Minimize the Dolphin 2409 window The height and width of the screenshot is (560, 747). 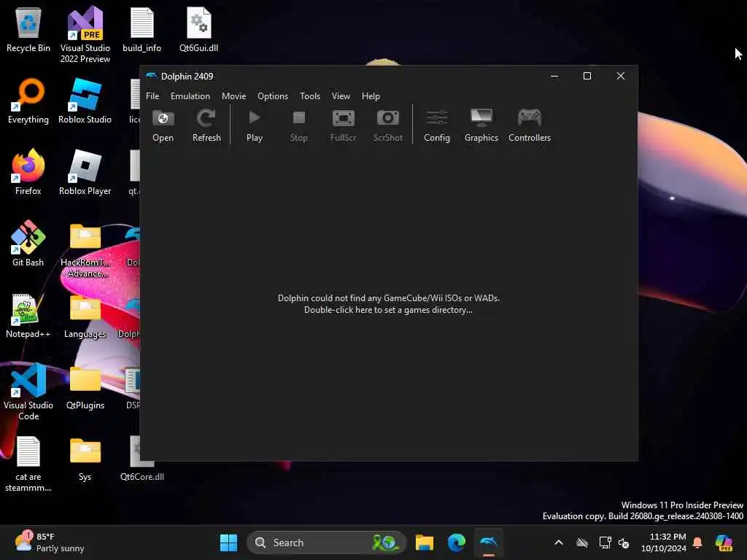(x=554, y=76)
